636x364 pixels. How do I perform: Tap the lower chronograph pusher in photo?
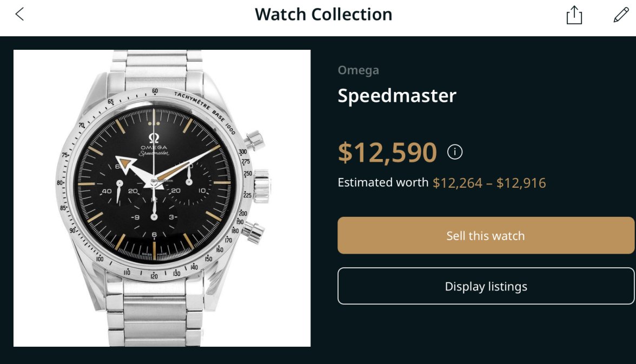tap(252, 233)
